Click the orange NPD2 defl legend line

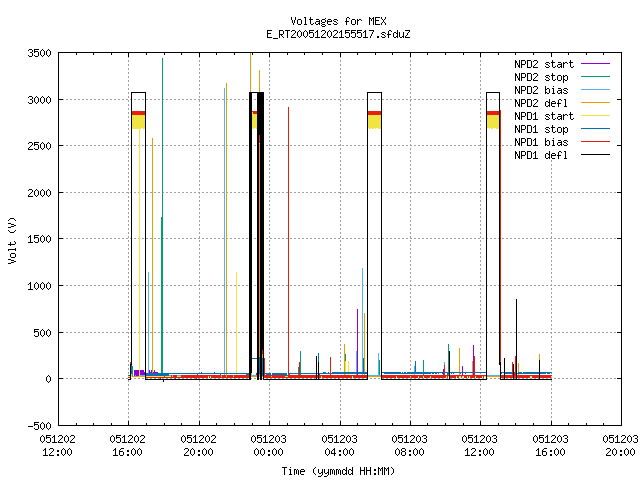pos(595,102)
